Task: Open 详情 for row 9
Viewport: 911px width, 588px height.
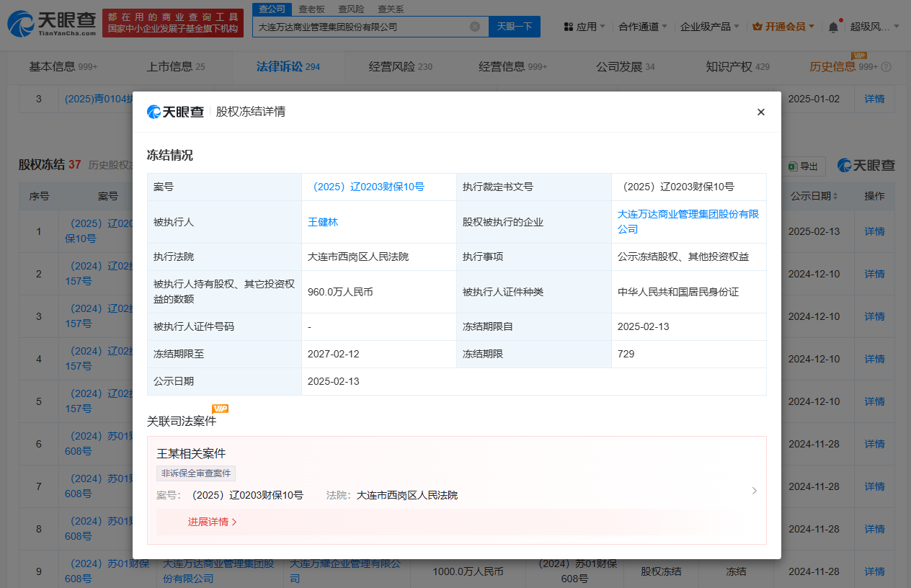Action: click(x=874, y=571)
